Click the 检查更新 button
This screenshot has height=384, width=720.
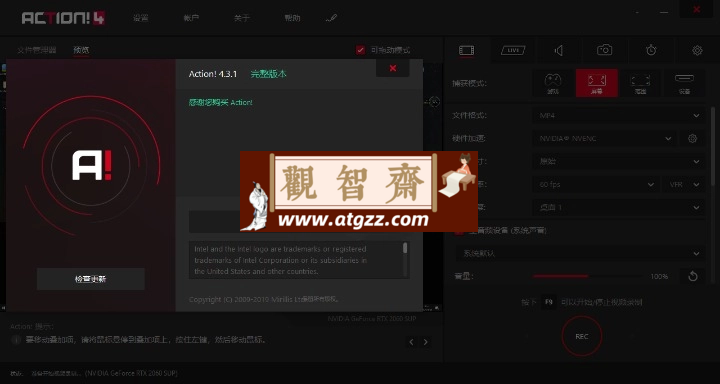(91, 279)
